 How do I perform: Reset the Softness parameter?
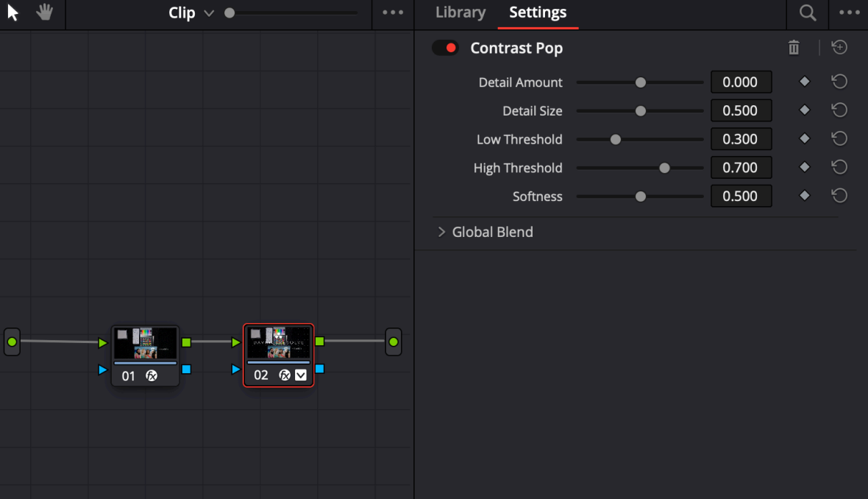tap(839, 196)
